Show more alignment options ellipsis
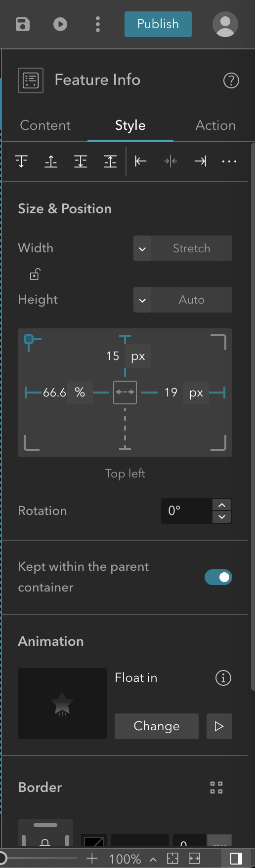The height and width of the screenshot is (868, 255). tap(229, 161)
